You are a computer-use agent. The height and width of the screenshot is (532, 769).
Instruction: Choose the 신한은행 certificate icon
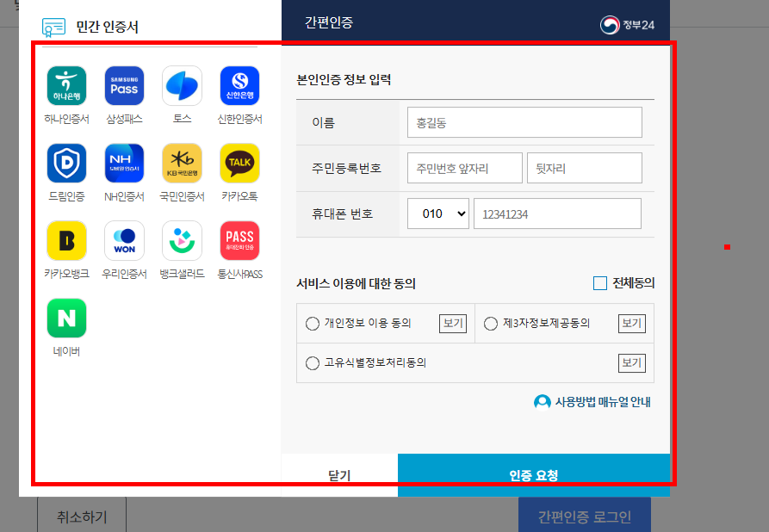coord(239,86)
